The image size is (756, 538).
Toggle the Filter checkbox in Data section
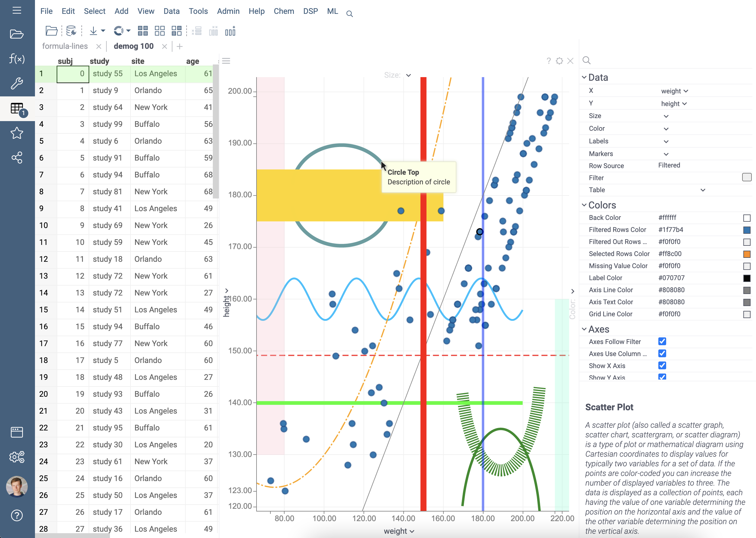tap(746, 177)
